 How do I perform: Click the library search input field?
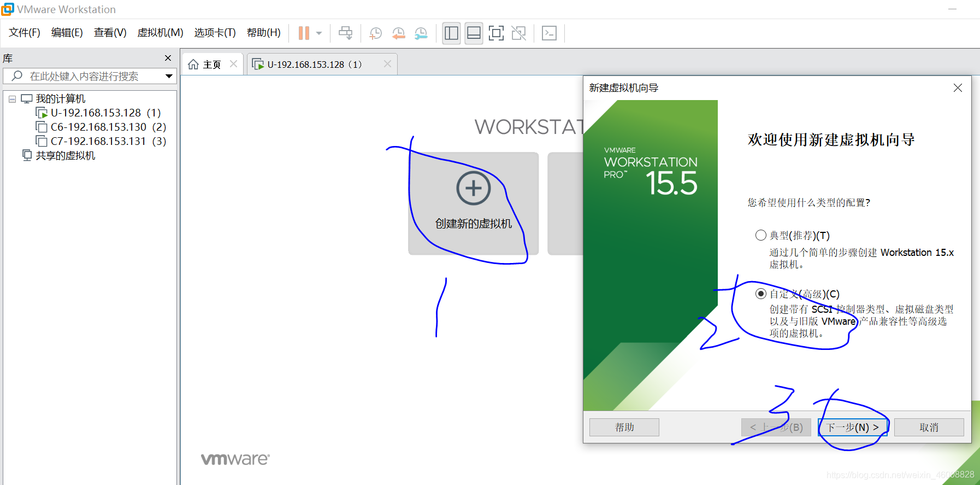tap(90, 76)
